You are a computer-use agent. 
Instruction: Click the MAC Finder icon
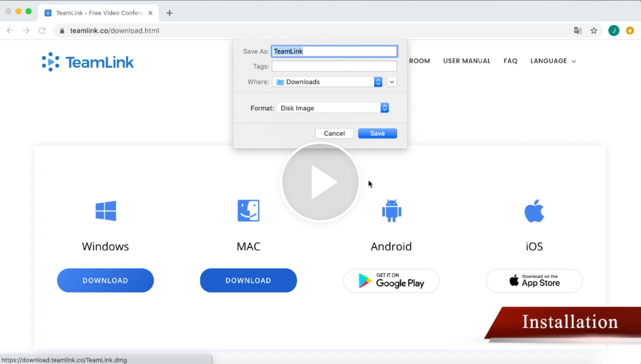[x=248, y=210]
